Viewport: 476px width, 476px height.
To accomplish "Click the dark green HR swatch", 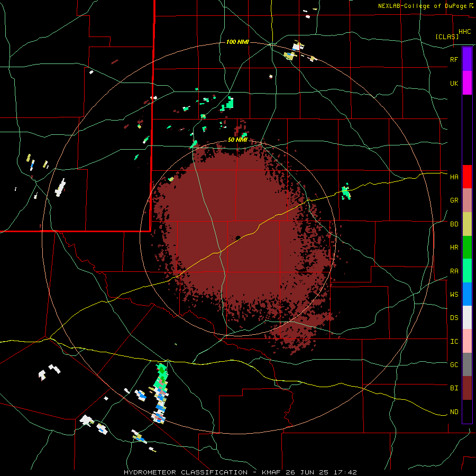I will coord(467,248).
